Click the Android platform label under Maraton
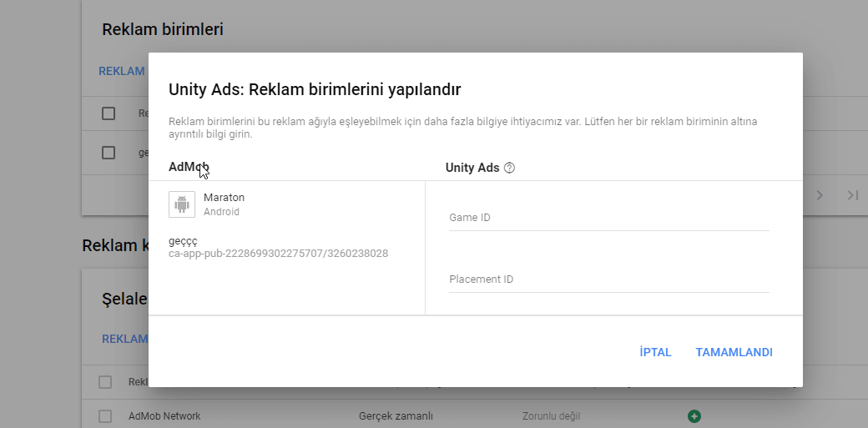The height and width of the screenshot is (428, 868). [x=221, y=212]
